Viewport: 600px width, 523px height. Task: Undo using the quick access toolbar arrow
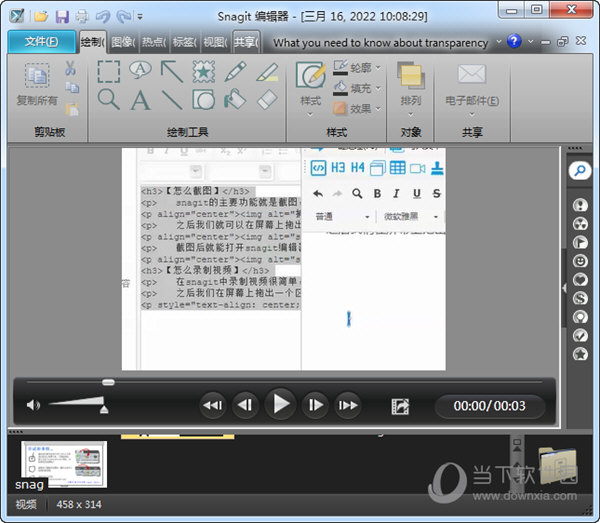[103, 16]
